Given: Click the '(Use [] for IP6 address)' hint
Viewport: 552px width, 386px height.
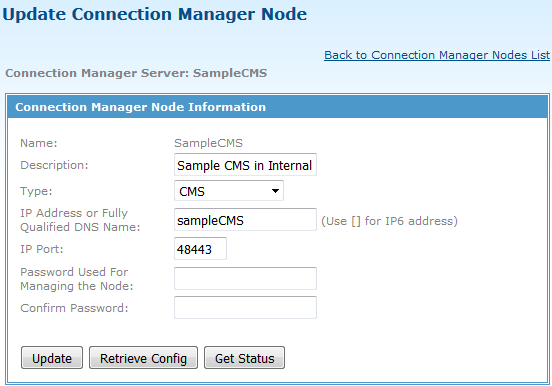Looking at the screenshot, I should (x=389, y=221).
